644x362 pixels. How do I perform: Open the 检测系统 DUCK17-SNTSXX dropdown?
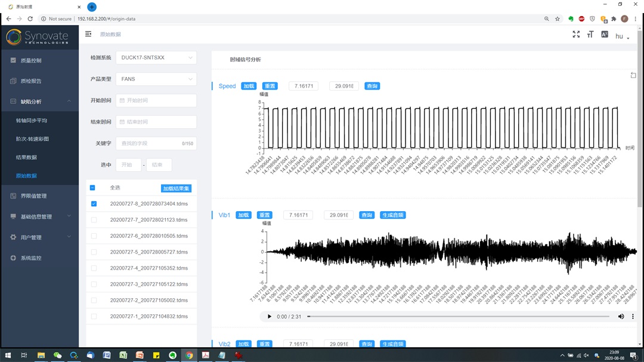(156, 58)
